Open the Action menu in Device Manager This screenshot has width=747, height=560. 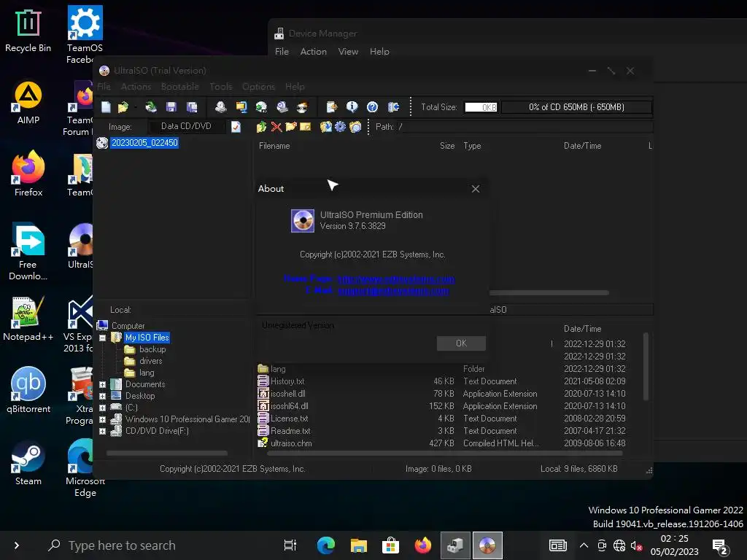pos(314,52)
